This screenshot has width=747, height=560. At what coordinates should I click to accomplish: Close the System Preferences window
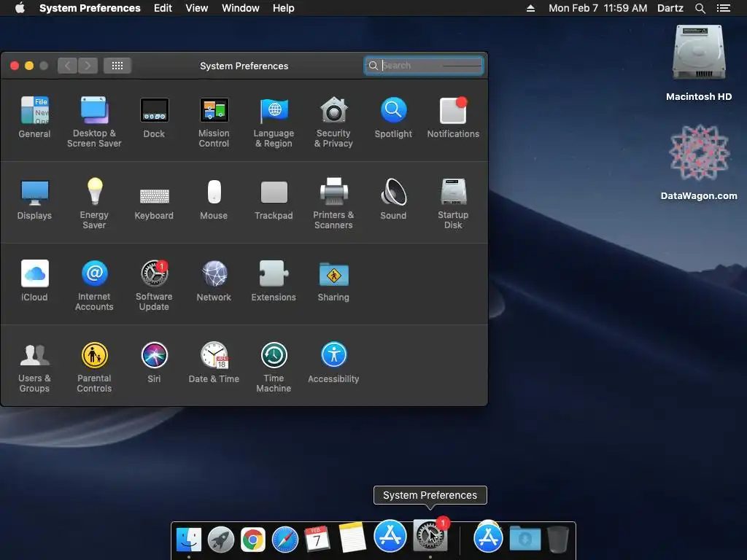pyautogui.click(x=15, y=66)
